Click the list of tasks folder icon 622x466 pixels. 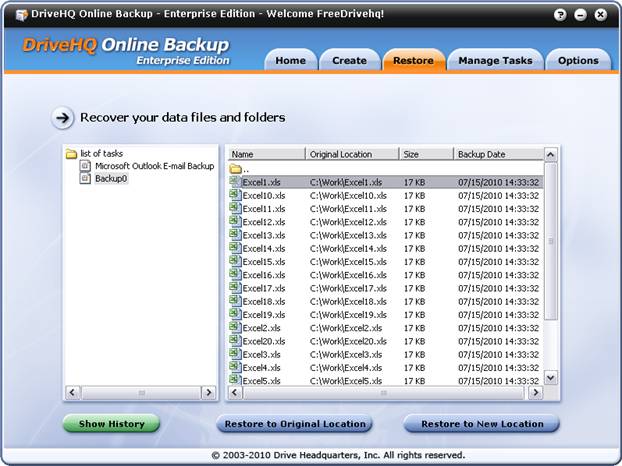pyautogui.click(x=72, y=154)
